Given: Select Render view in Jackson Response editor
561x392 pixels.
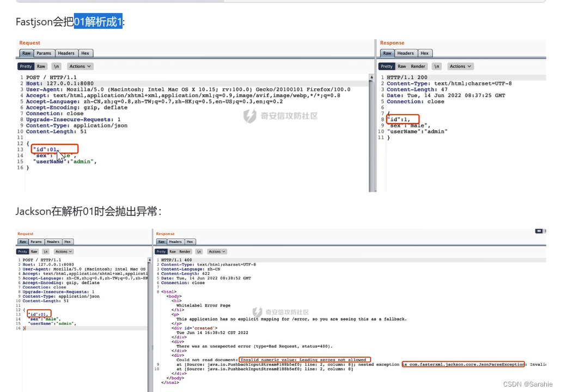Looking at the screenshot, I should point(185,252).
